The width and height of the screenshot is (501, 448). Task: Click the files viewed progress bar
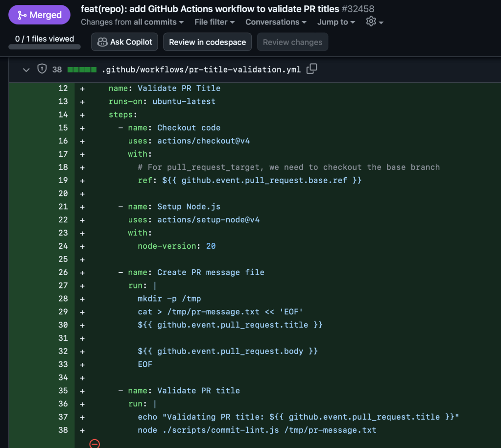45,47
